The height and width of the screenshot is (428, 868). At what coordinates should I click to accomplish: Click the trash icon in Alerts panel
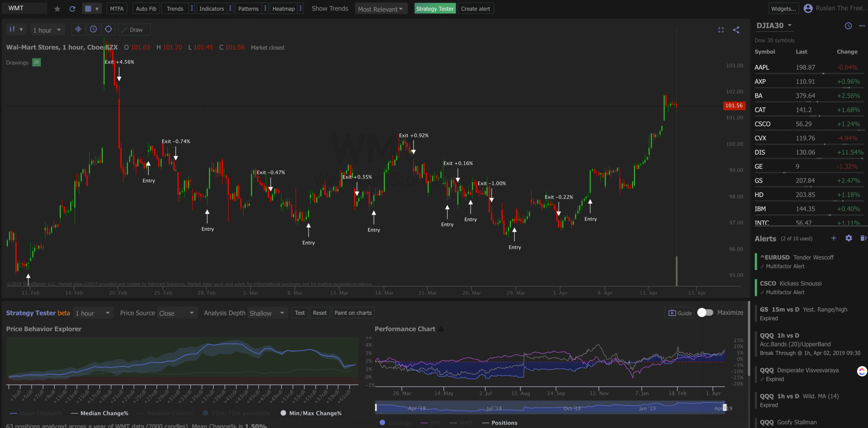[x=863, y=238]
